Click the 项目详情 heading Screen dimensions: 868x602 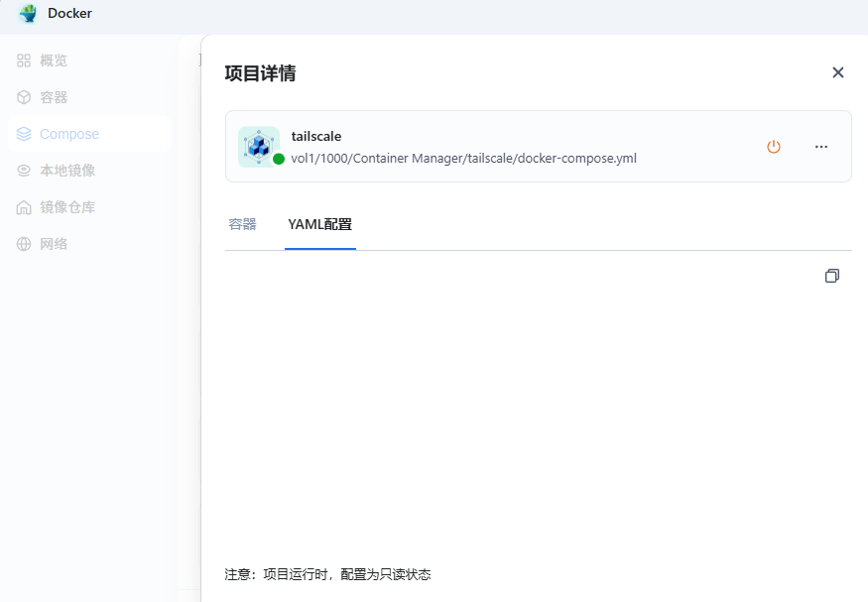coord(260,73)
